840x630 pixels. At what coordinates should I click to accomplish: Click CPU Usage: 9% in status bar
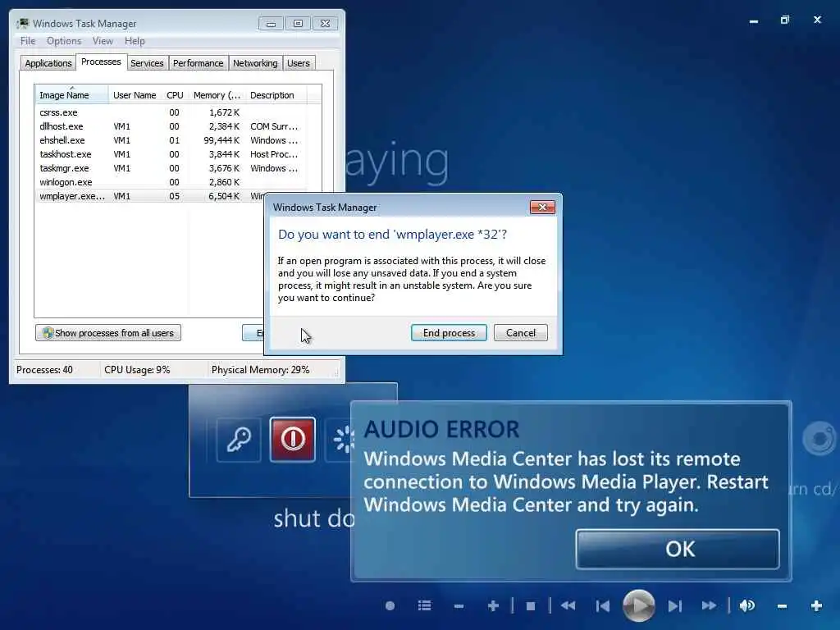[137, 370]
